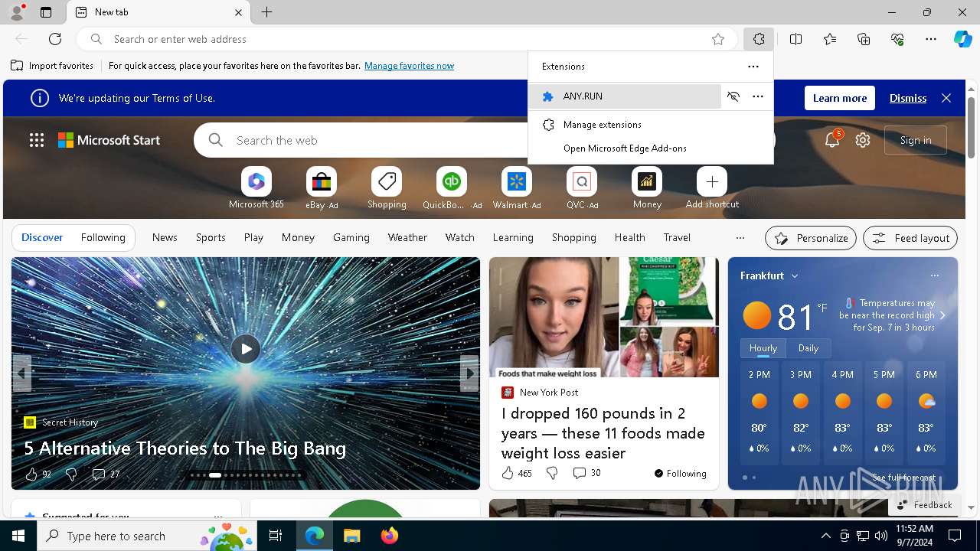This screenshot has height=551, width=980.
Task: Open a new tab with plus button
Action: pos(266,12)
